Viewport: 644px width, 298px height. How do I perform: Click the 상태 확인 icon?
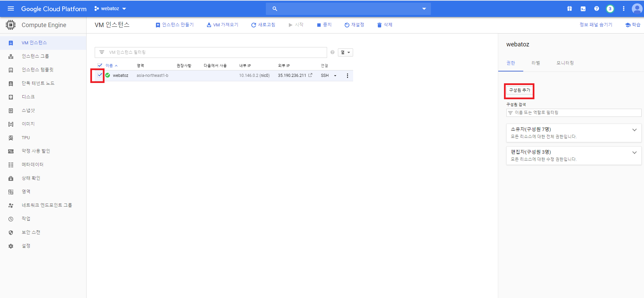[x=11, y=178]
